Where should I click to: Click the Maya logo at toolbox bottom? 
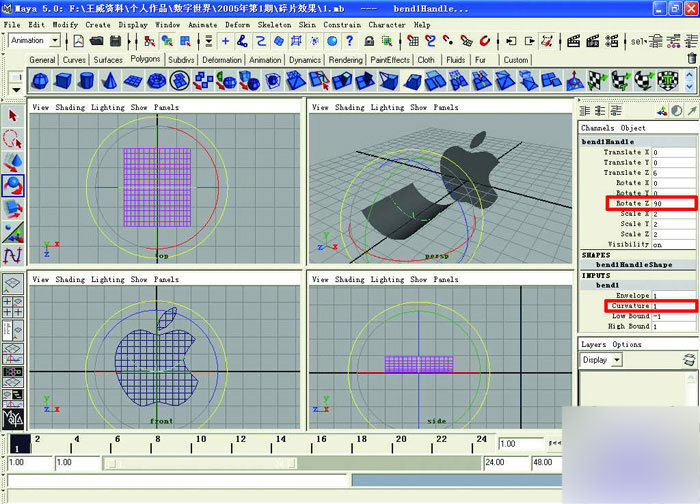pos(13,418)
